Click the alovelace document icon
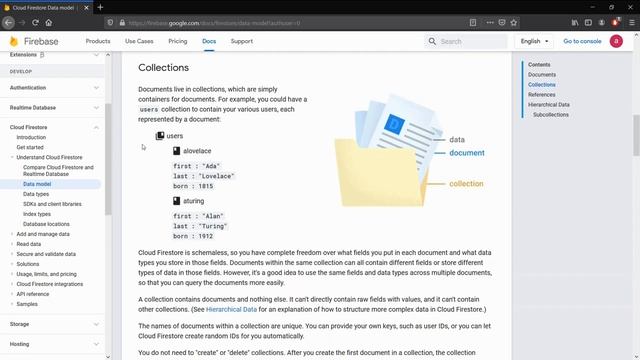The width and height of the screenshot is (640, 360). pos(176,151)
